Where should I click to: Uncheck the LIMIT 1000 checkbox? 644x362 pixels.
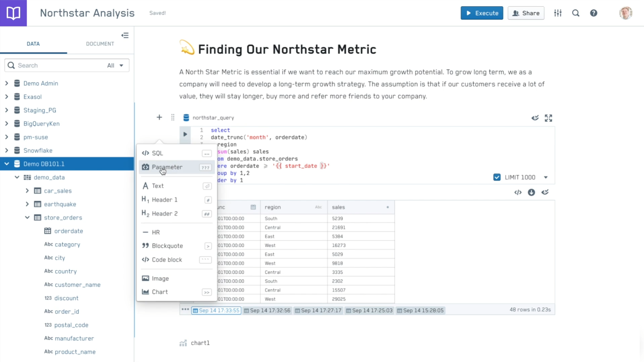pos(497,177)
